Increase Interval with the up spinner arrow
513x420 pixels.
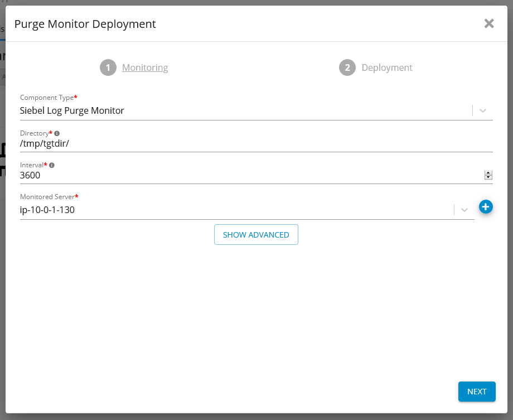(488, 173)
